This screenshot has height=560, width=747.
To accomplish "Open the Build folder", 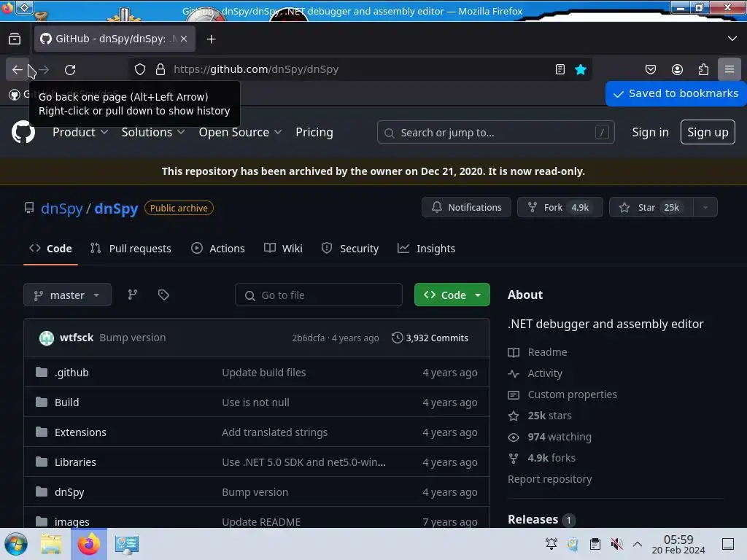I will coord(66,402).
